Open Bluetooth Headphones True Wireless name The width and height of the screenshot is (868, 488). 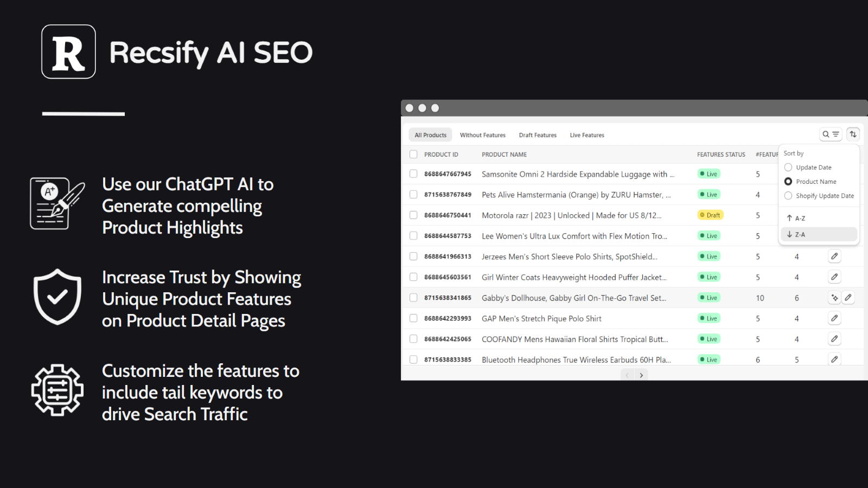tap(576, 359)
